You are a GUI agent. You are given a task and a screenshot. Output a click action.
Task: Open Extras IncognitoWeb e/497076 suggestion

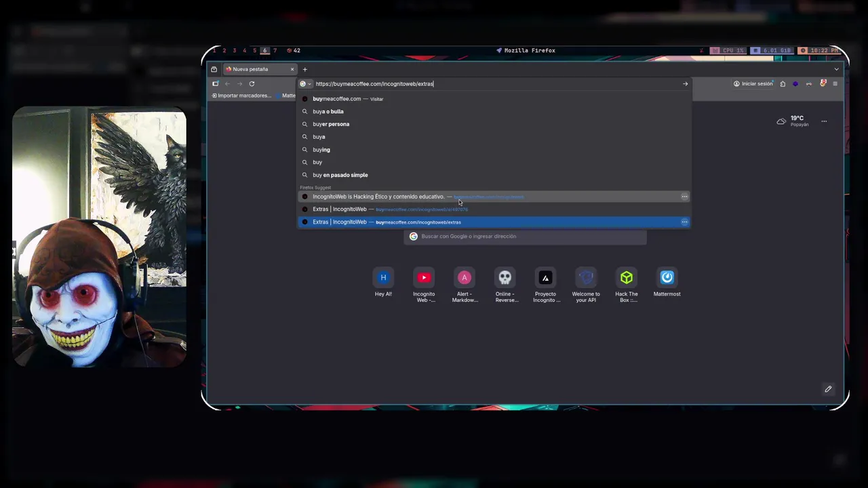coord(494,209)
